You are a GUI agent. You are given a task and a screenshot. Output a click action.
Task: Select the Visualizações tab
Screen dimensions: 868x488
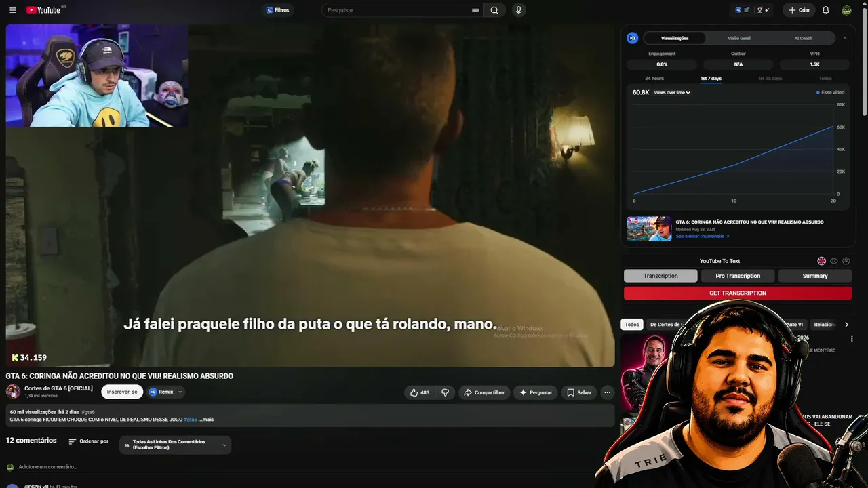[x=675, y=38]
